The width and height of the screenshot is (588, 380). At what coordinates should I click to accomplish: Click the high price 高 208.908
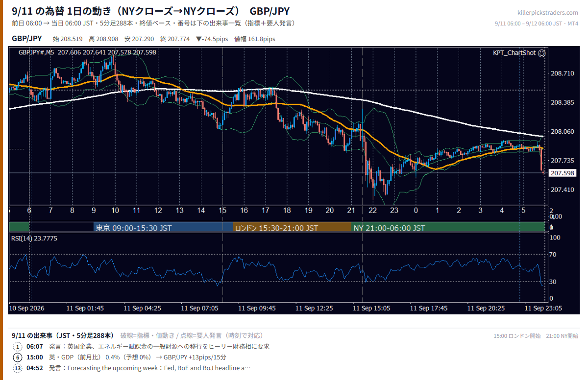point(103,39)
